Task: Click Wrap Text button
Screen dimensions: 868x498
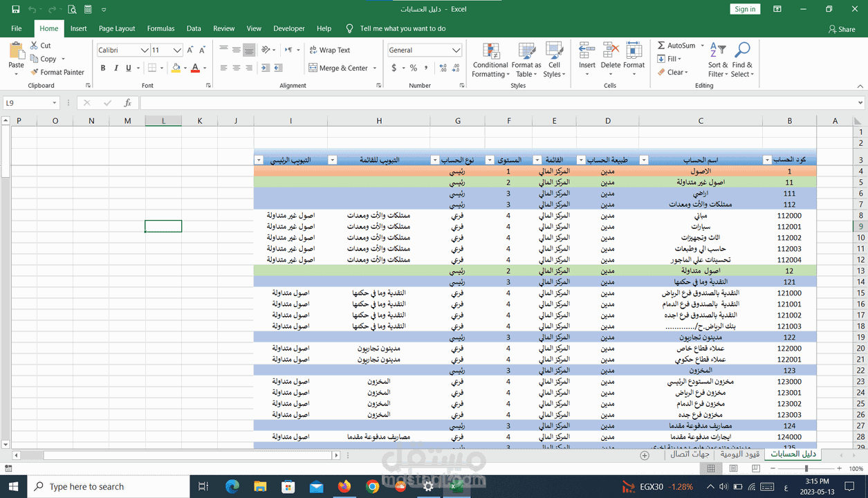Action: coord(329,50)
